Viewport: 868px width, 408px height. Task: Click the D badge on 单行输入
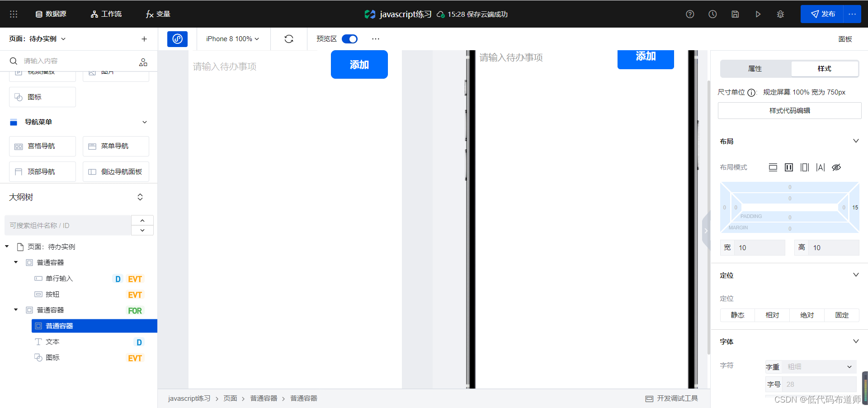click(x=118, y=279)
